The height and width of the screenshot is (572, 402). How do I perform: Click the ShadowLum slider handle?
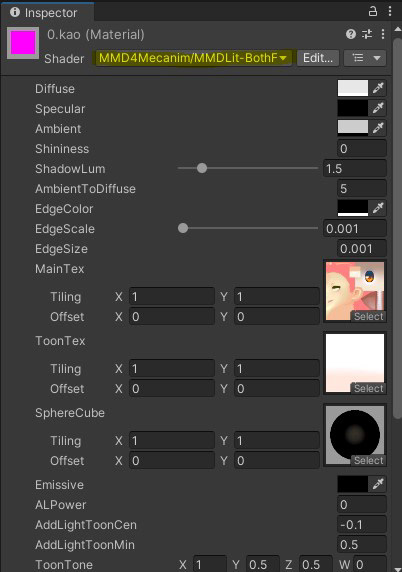[202, 168]
